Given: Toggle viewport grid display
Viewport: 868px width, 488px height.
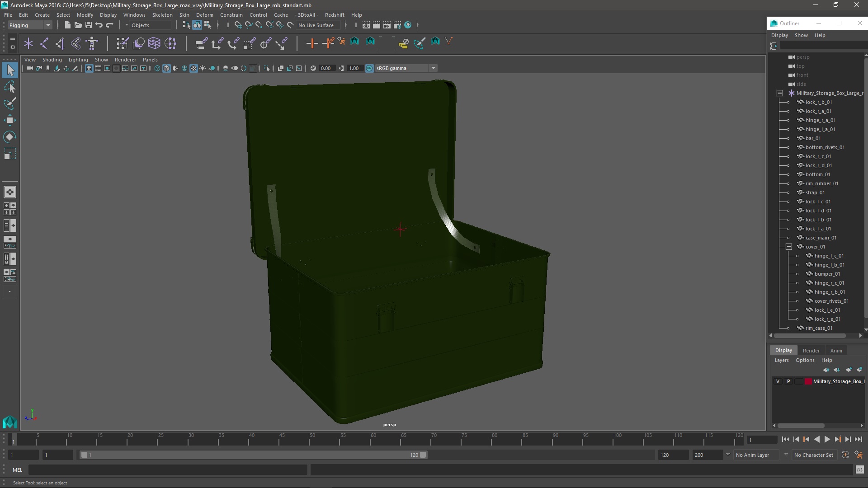Looking at the screenshot, I should [89, 68].
